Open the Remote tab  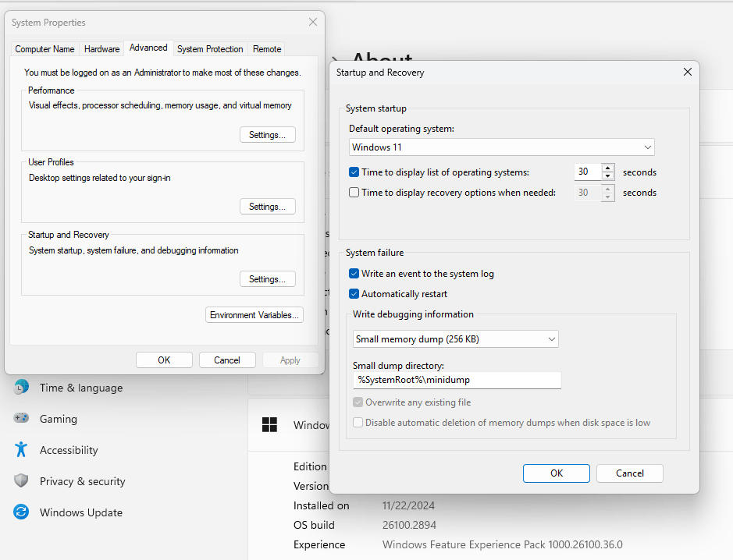tap(267, 49)
